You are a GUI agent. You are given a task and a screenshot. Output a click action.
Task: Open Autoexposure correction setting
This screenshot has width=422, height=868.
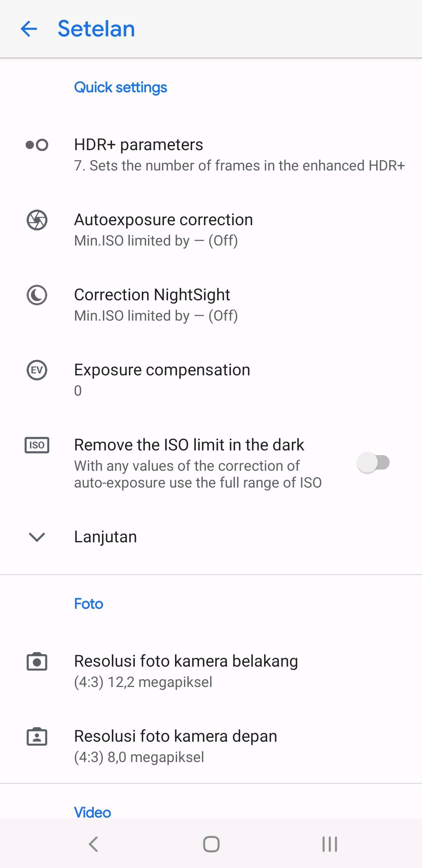[x=163, y=230]
